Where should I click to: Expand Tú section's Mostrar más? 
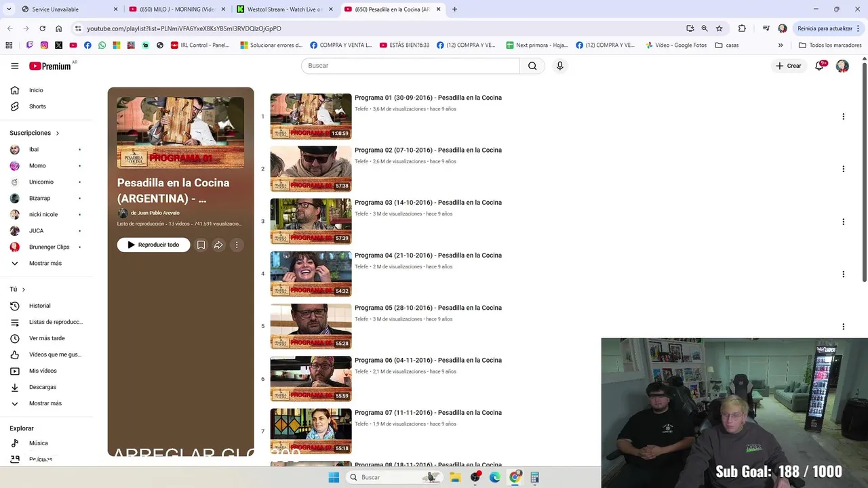click(x=46, y=403)
